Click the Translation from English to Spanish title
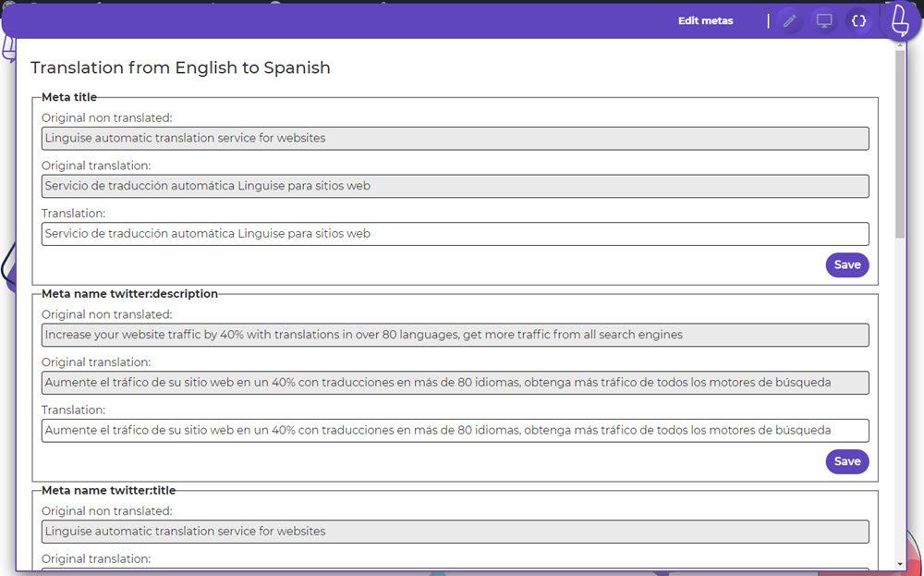The width and height of the screenshot is (924, 576). pyautogui.click(x=180, y=67)
